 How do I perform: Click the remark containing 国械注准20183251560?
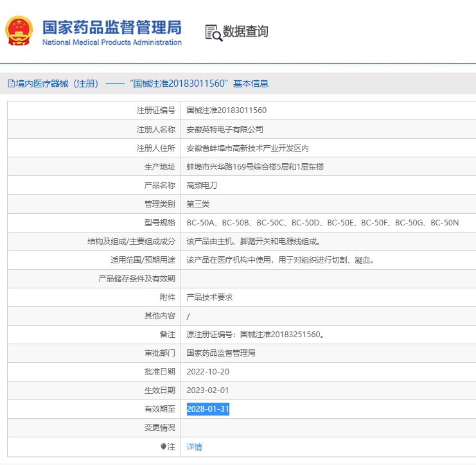(255, 335)
